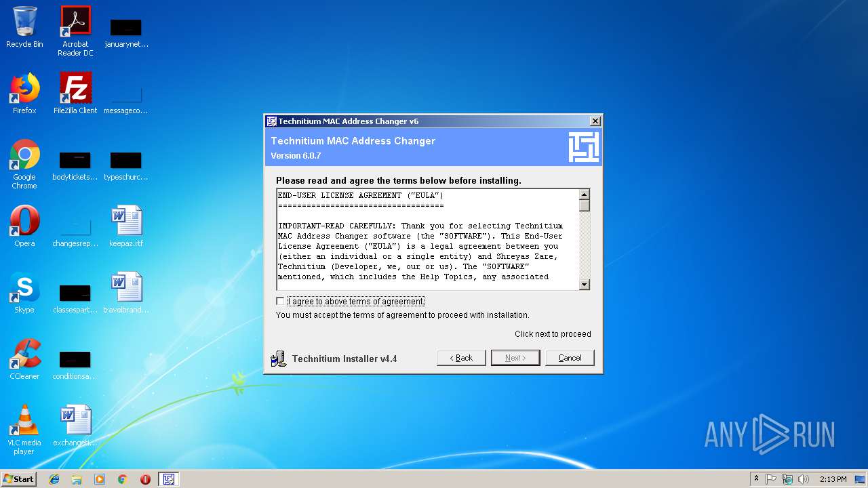Viewport: 868px width, 488px height.
Task: Open Opera from the taskbar
Action: pos(145,479)
